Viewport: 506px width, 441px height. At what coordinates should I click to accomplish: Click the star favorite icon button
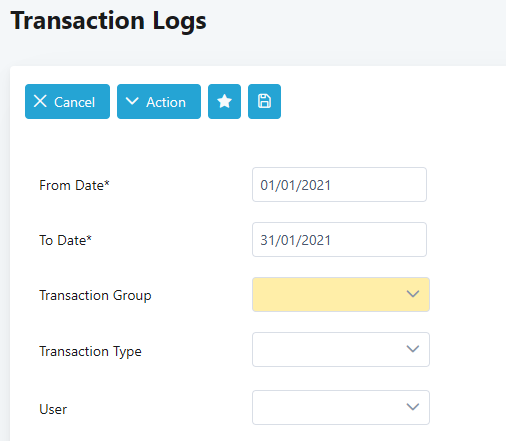click(x=224, y=101)
